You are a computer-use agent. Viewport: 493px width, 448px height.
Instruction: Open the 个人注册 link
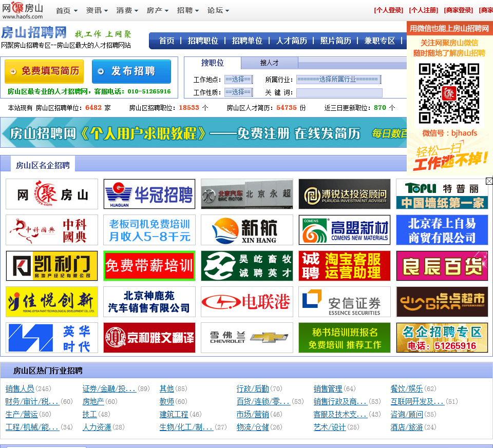tap(423, 10)
